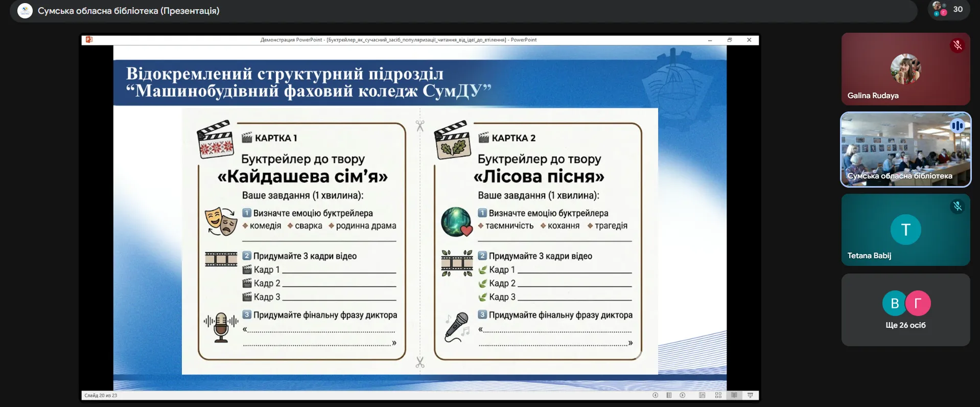Select the 'кохання' emotion option
Viewport: 980px width, 407px height.
click(x=564, y=225)
